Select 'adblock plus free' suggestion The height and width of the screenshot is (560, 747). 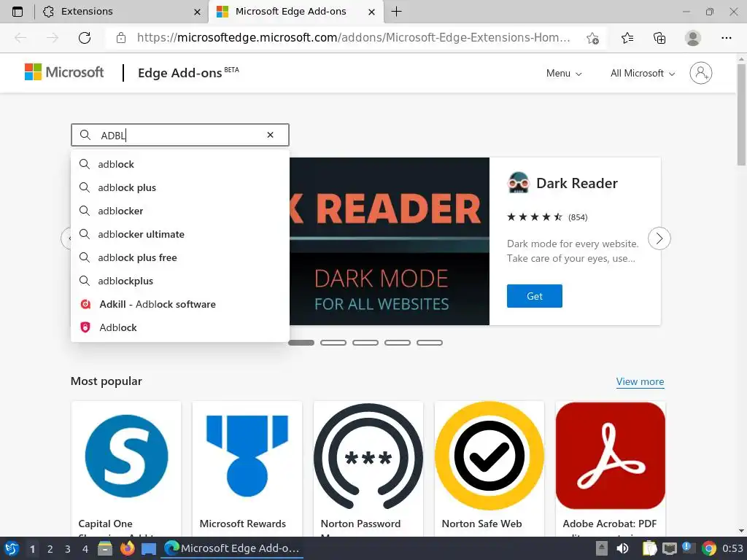(180, 257)
